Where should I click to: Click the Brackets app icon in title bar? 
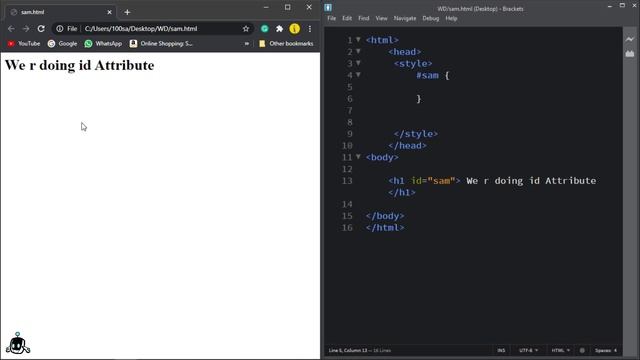tap(328, 7)
